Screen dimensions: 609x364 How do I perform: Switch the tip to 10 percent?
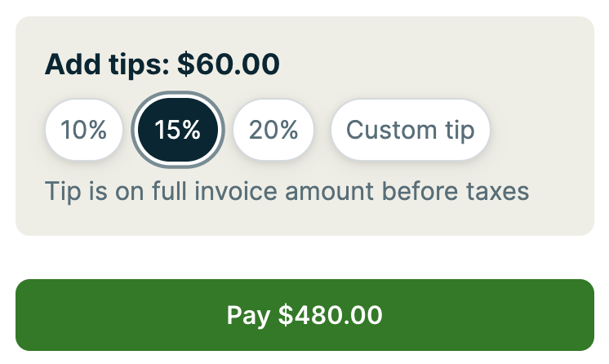pos(84,130)
